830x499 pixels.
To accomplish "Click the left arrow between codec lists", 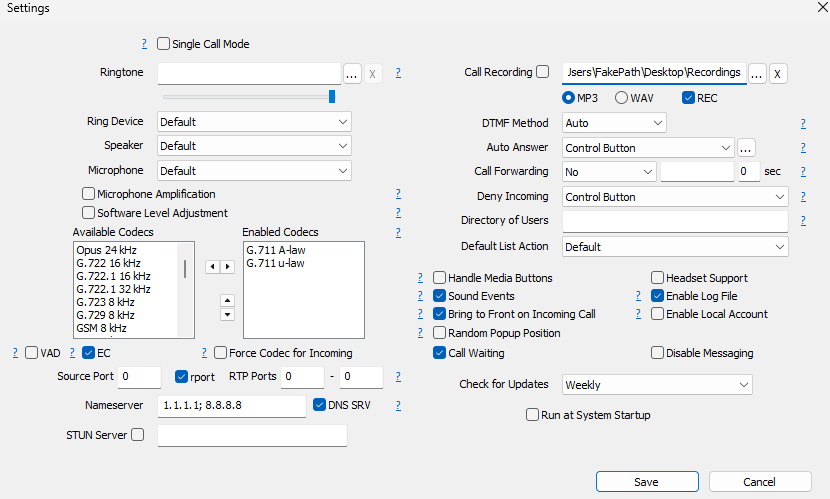I will click(x=211, y=266).
